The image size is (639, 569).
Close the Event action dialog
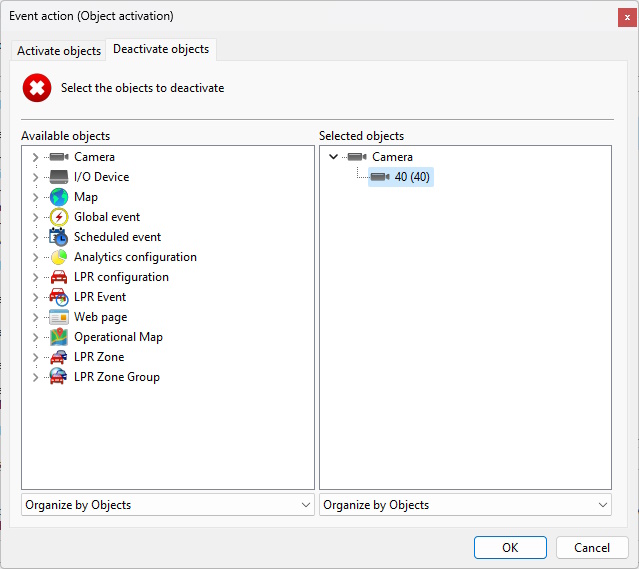pyautogui.click(x=627, y=18)
